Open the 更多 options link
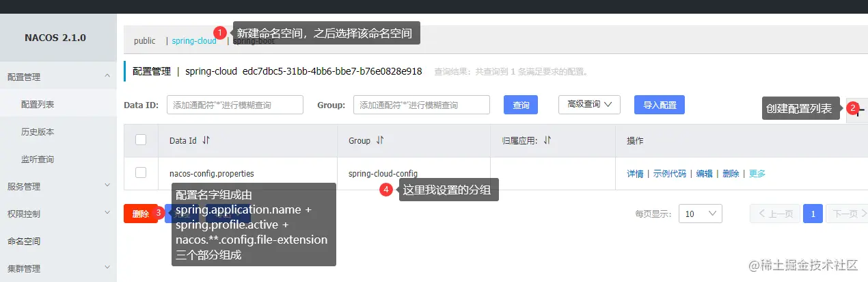868x282 pixels. click(757, 174)
